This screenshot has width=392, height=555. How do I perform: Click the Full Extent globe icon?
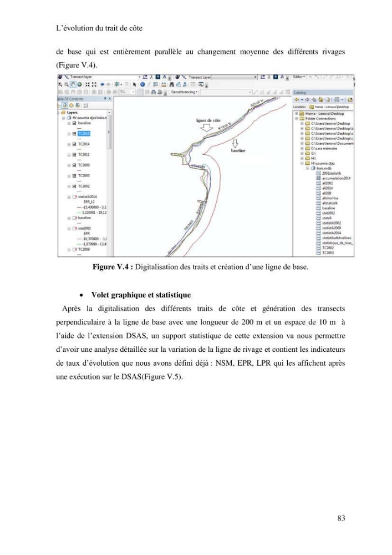[x=79, y=84]
